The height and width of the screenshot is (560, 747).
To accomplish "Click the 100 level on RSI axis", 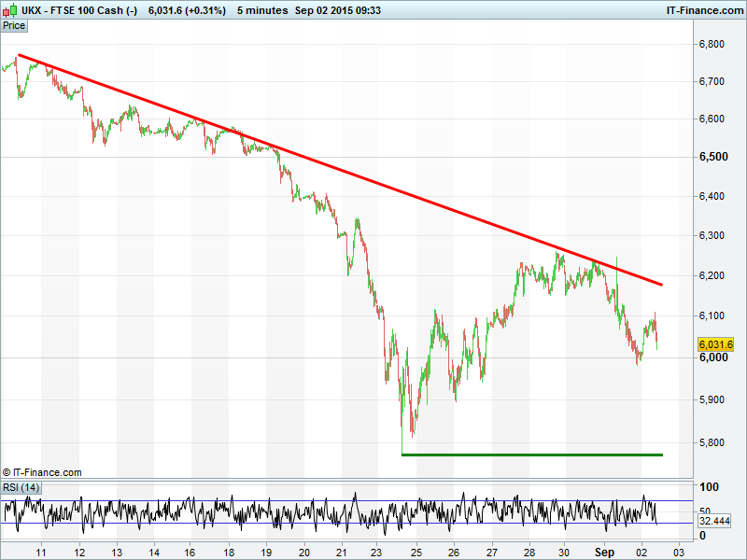I will (x=709, y=487).
